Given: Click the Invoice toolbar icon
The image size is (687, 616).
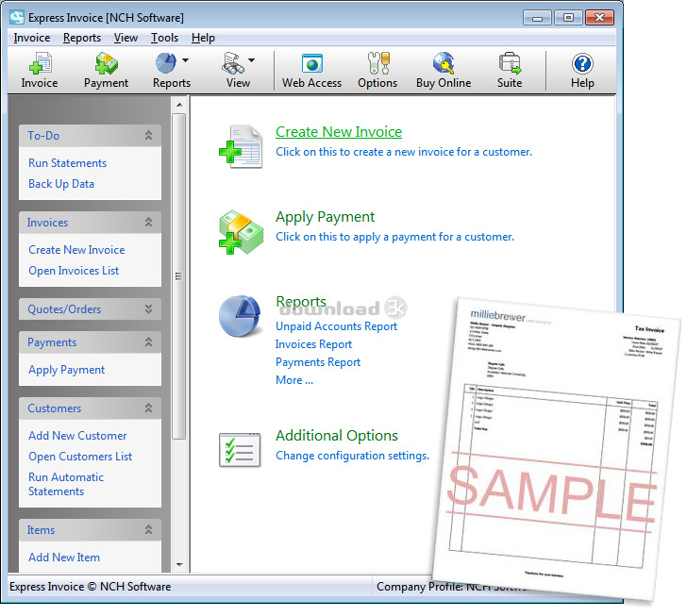Looking at the screenshot, I should (x=40, y=63).
